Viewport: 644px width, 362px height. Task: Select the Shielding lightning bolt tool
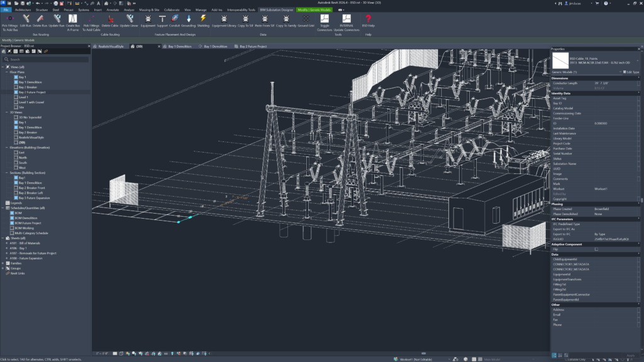click(x=203, y=19)
